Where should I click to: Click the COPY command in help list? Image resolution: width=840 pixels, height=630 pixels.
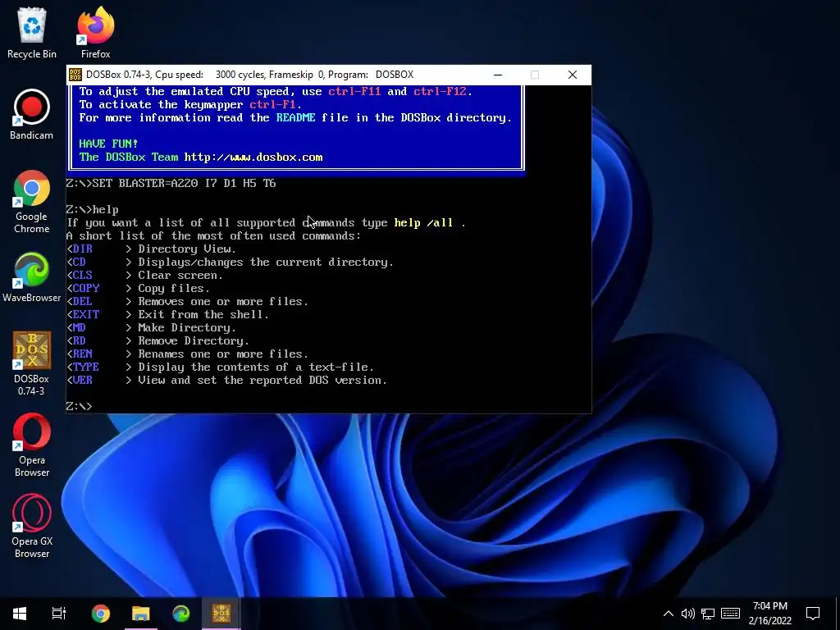point(85,288)
